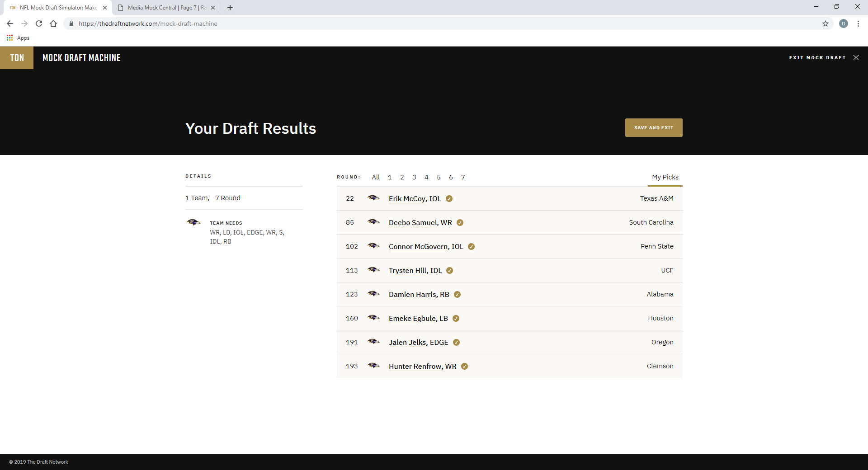Click the pick number 160
The width and height of the screenshot is (868, 470).
pos(352,318)
